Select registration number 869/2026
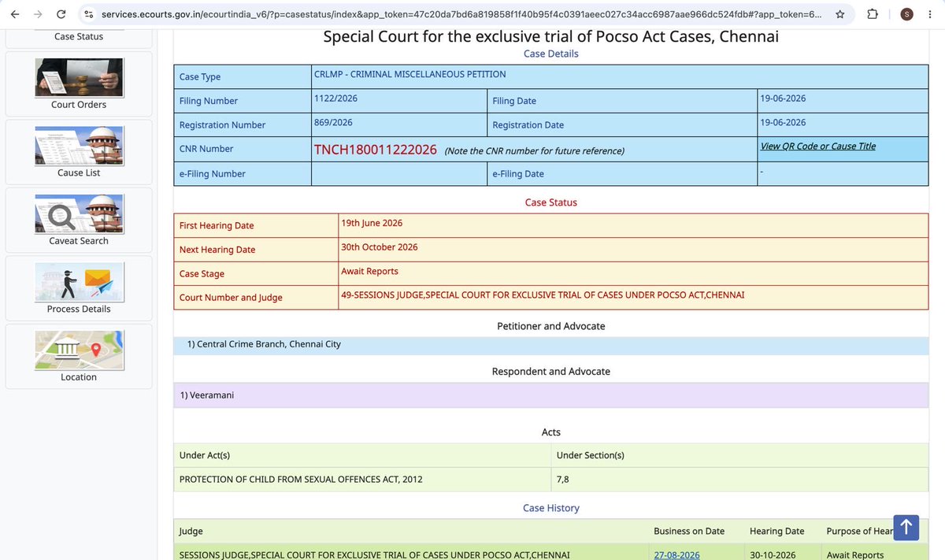The height and width of the screenshot is (560, 945). (333, 123)
